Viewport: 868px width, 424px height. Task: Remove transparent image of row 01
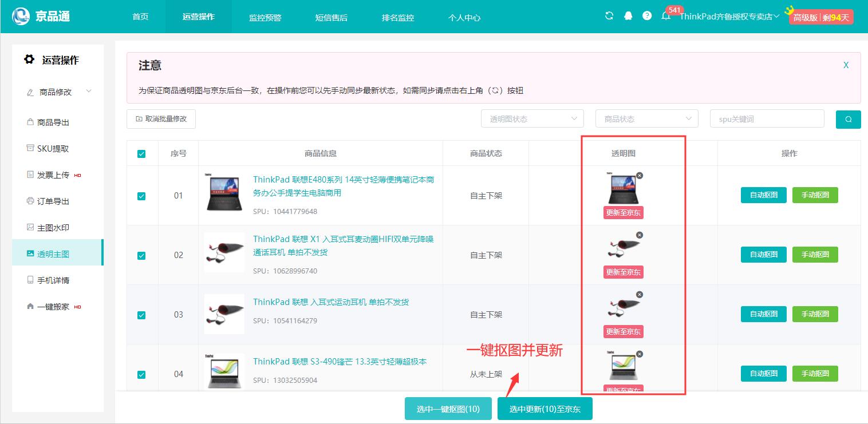coord(640,176)
